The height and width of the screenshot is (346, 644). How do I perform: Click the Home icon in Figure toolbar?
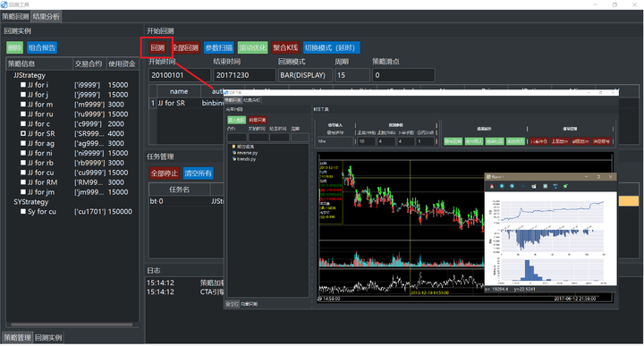(492, 186)
